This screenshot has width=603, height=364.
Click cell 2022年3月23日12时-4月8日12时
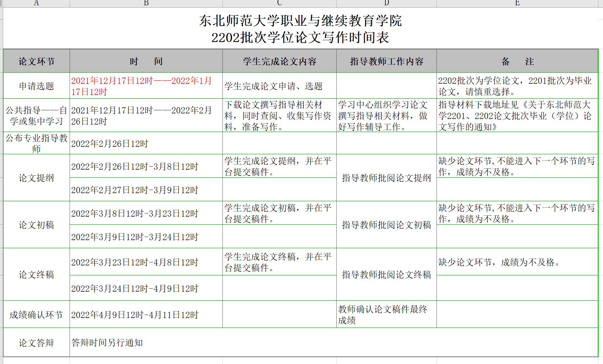pyautogui.click(x=146, y=262)
